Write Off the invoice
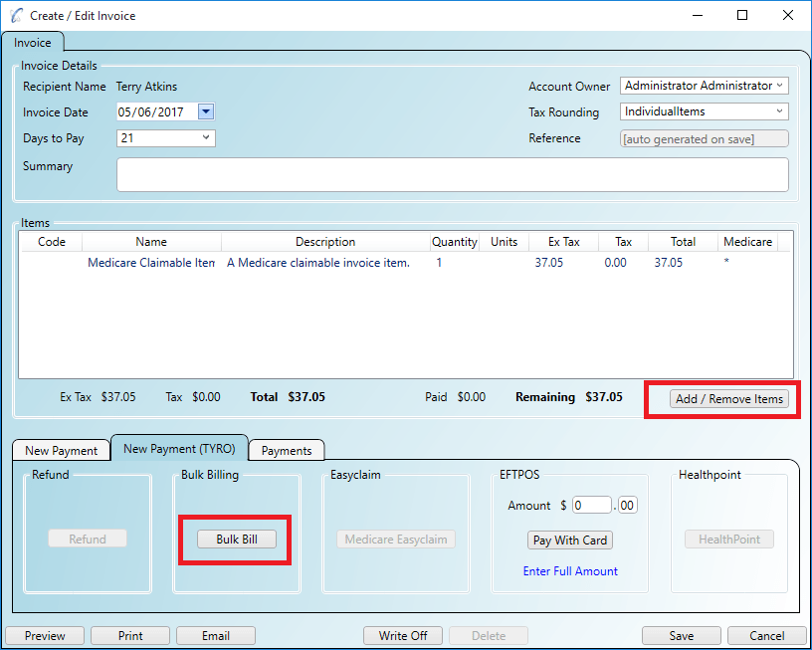812x650 pixels. (402, 635)
